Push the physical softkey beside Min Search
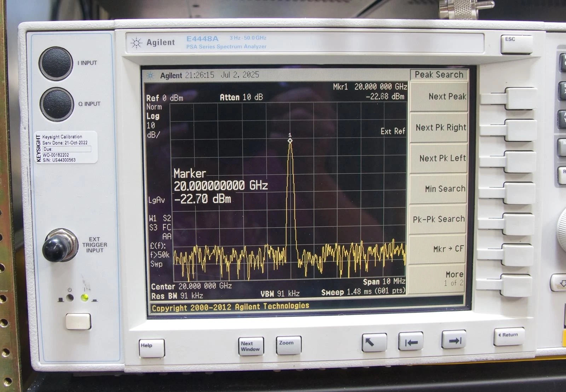 [520, 193]
